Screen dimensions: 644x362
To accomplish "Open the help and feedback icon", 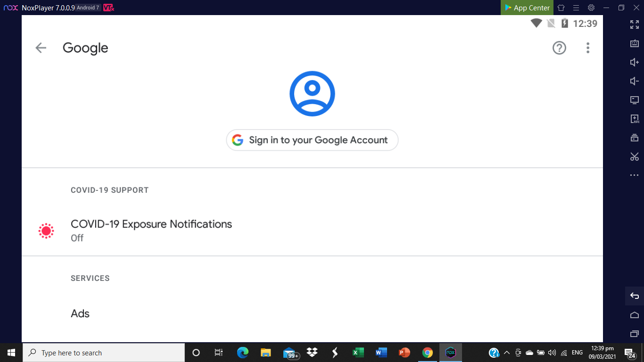I will pos(559,48).
